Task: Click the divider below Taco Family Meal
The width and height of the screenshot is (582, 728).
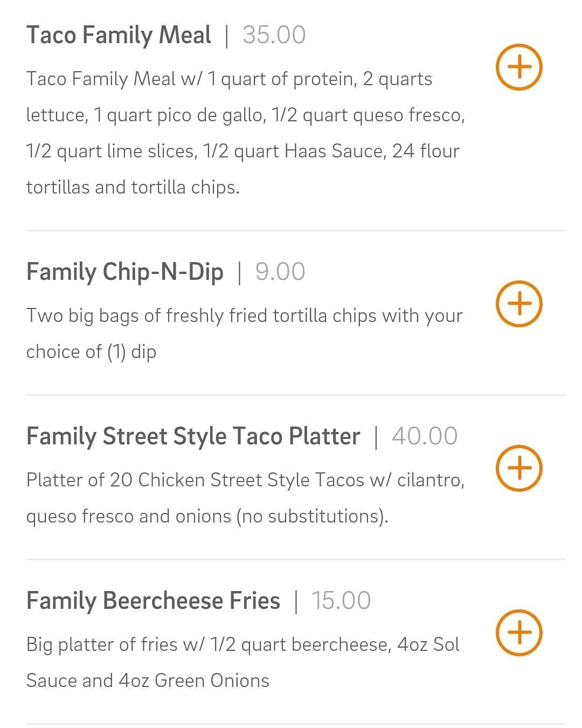Action: click(295, 231)
